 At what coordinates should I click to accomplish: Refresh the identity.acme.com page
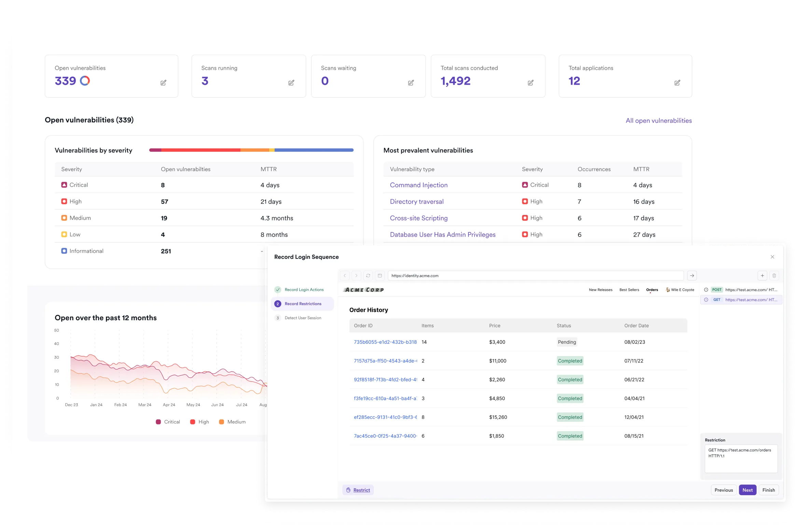[x=368, y=275]
